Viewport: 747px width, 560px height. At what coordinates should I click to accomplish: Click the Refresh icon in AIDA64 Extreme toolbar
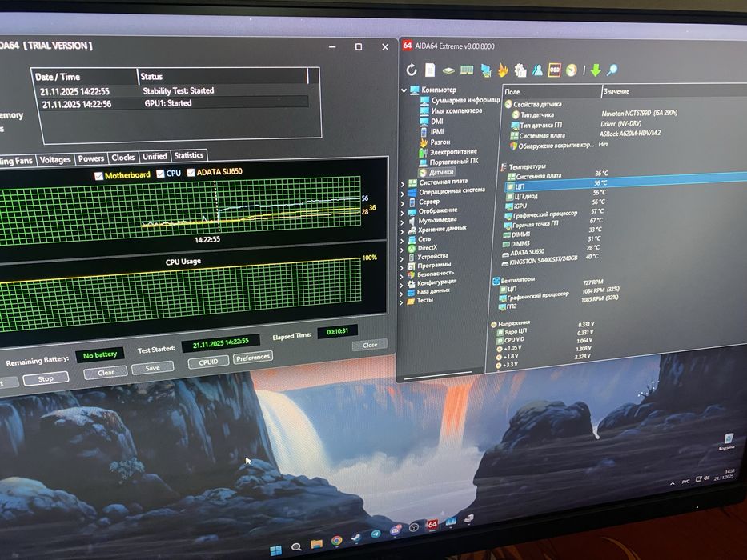coord(412,70)
